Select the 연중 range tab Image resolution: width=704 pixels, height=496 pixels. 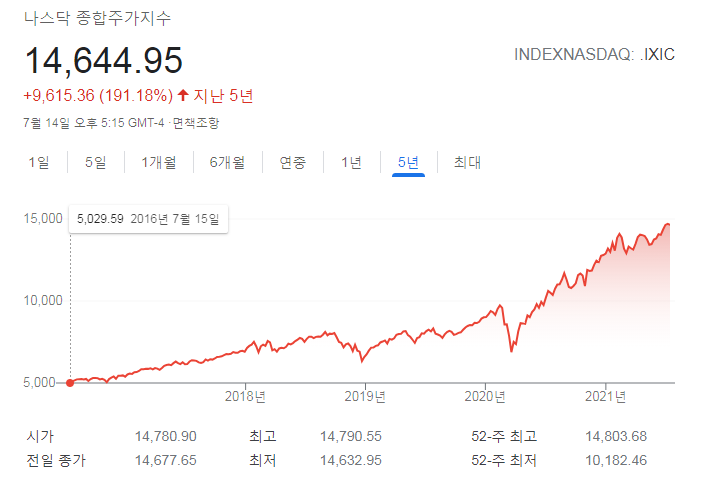point(293,162)
